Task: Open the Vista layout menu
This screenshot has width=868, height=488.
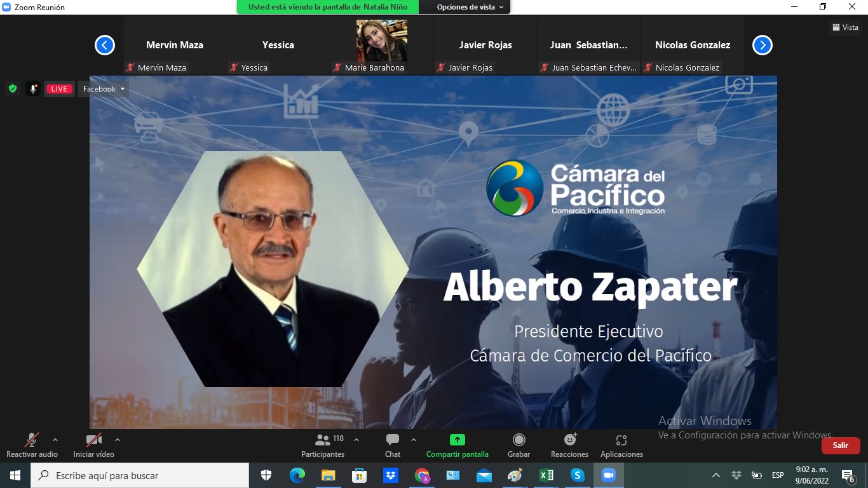Action: click(x=846, y=27)
